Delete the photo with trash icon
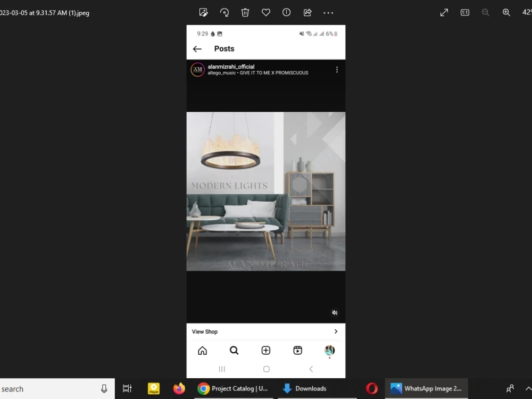This screenshot has height=399, width=532. coord(245,13)
